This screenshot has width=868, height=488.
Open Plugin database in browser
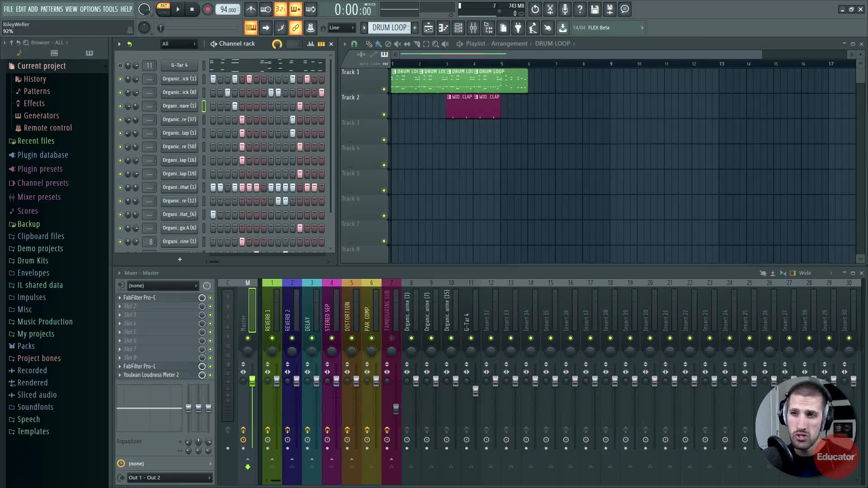tap(42, 155)
